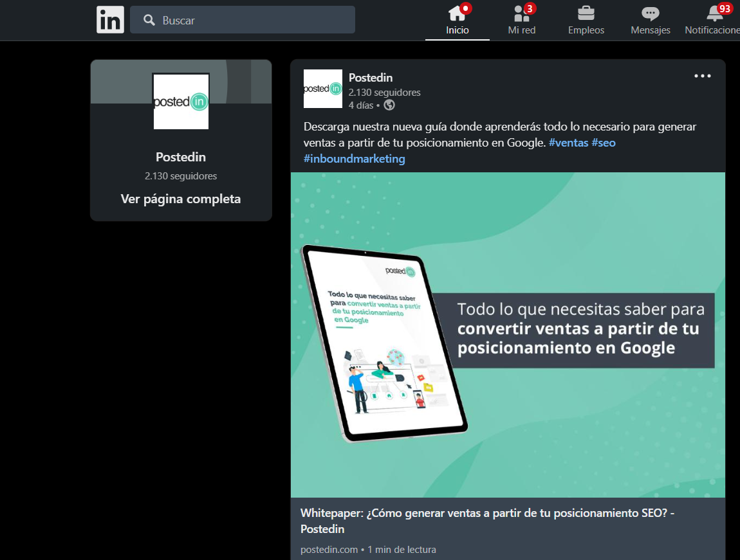The height and width of the screenshot is (560, 740).
Task: Open the Mi red tab
Action: tap(521, 21)
